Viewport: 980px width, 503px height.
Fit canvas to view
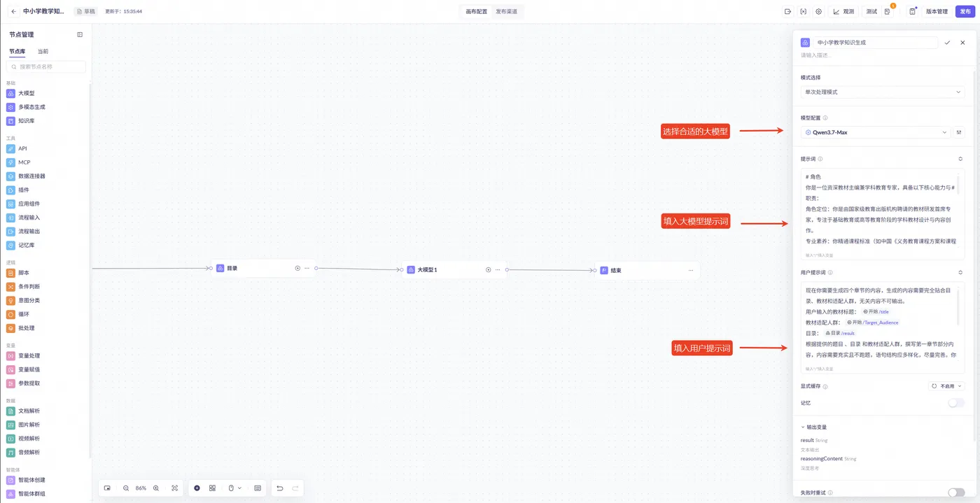coord(174,488)
